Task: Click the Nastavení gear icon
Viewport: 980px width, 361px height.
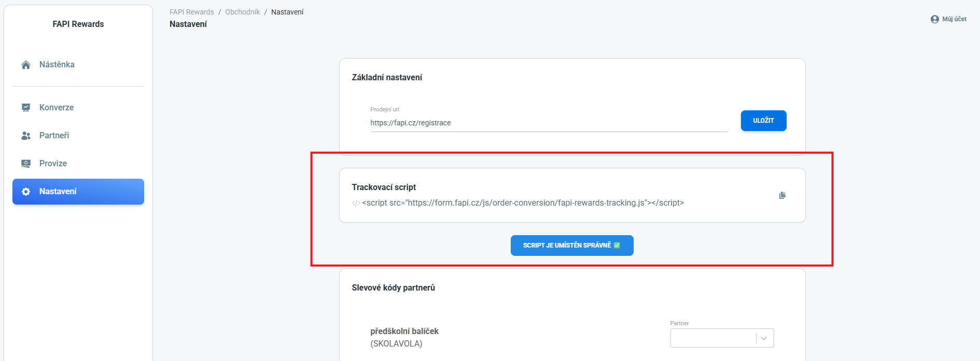Action: [26, 192]
